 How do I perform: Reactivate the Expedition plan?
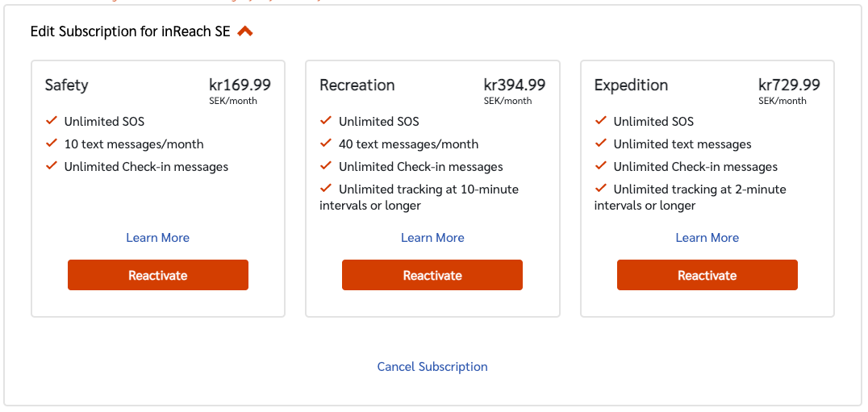coord(707,275)
